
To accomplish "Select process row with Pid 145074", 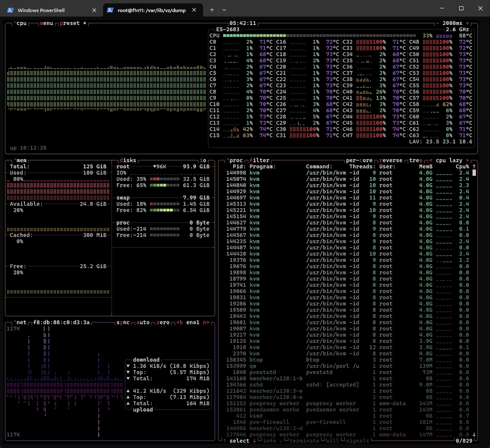I will tap(348, 179).
